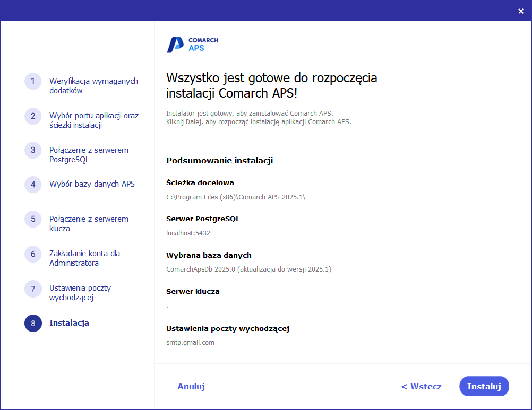This screenshot has width=532, height=410.
Task: Select step 5 circle Połączenie z serwerem klucza
Action: [33, 219]
